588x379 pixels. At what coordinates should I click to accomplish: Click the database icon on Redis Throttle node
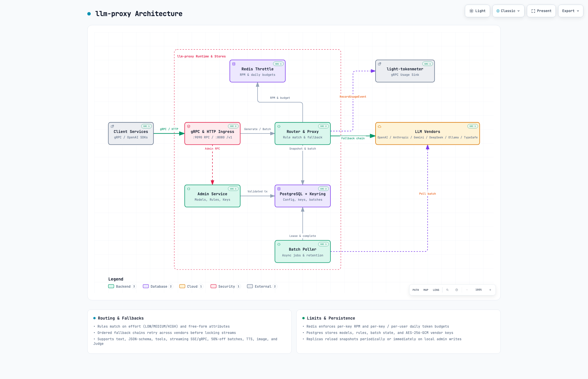tap(234, 64)
